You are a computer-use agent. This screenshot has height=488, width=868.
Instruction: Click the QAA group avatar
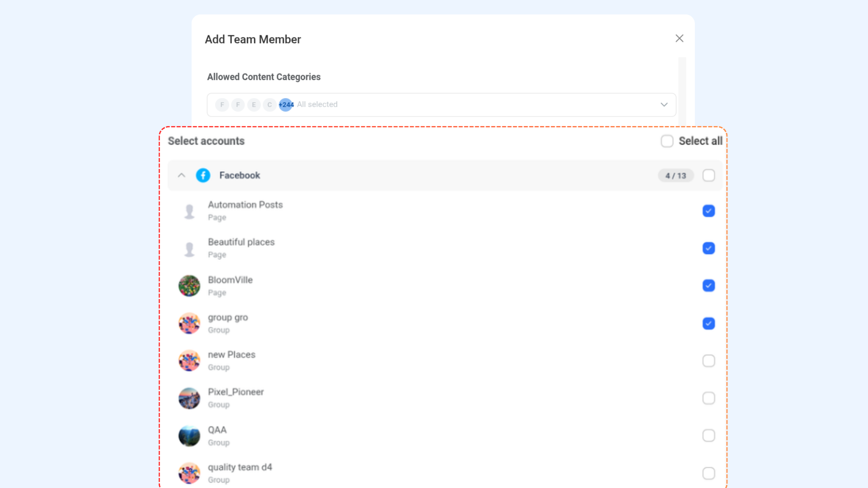pos(189,436)
